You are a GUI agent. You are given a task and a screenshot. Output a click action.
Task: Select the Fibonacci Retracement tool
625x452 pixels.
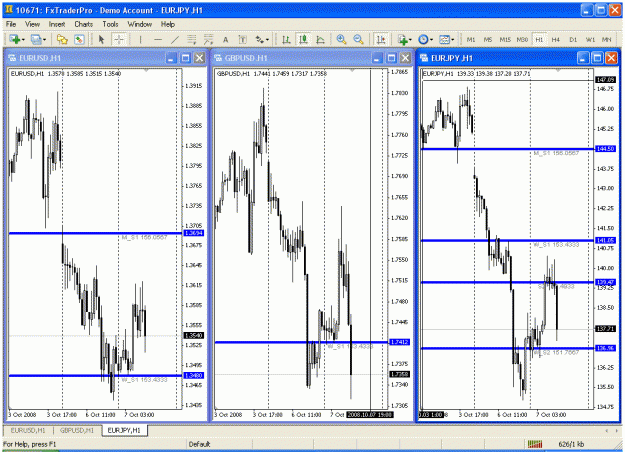[208, 39]
